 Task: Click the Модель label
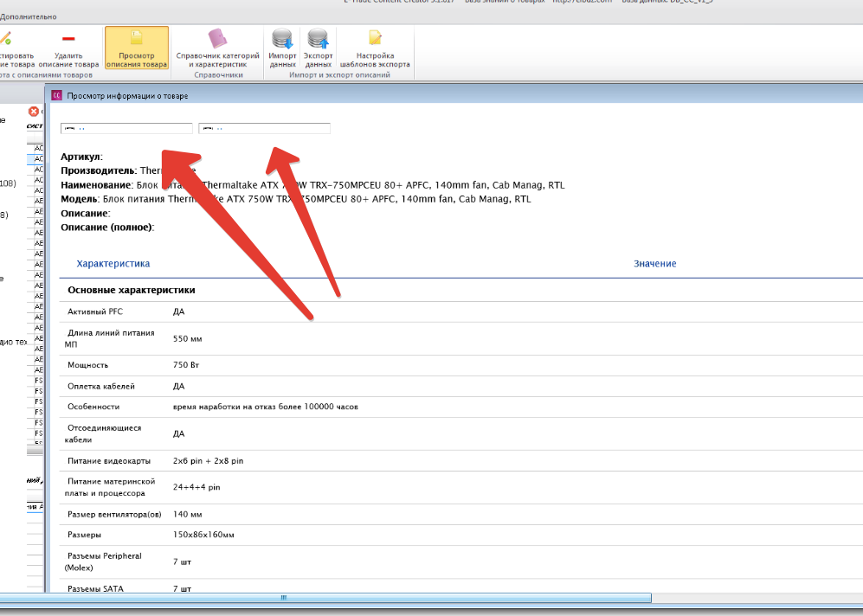[80, 198]
